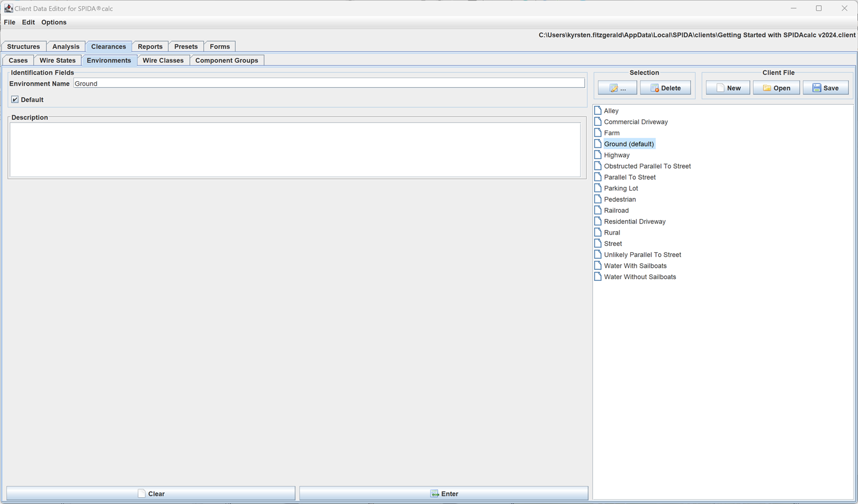
Task: Click the application icon in title bar
Action: [x=8, y=8]
